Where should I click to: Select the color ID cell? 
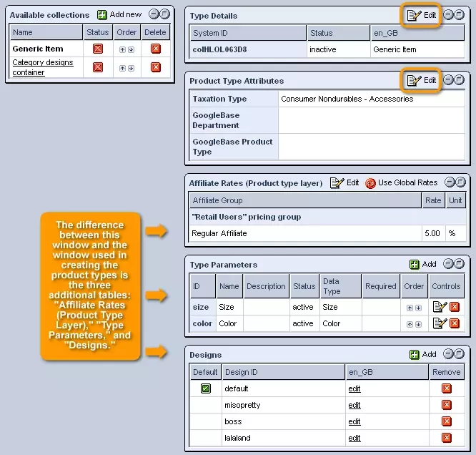(x=202, y=323)
